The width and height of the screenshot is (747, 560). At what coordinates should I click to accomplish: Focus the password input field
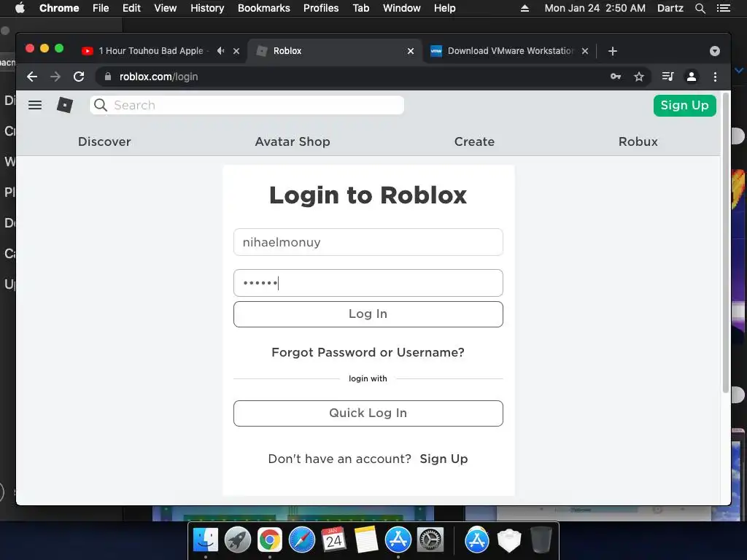tap(368, 283)
